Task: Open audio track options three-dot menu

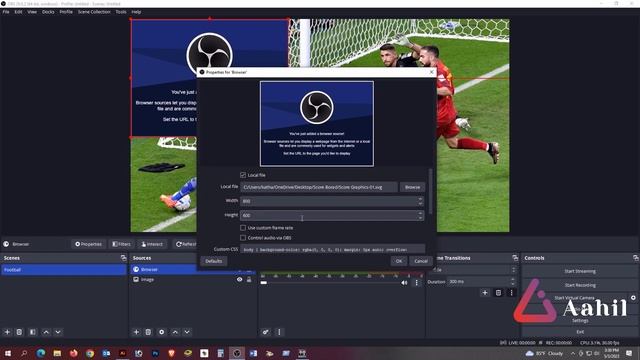Action: pyautogui.click(x=416, y=282)
